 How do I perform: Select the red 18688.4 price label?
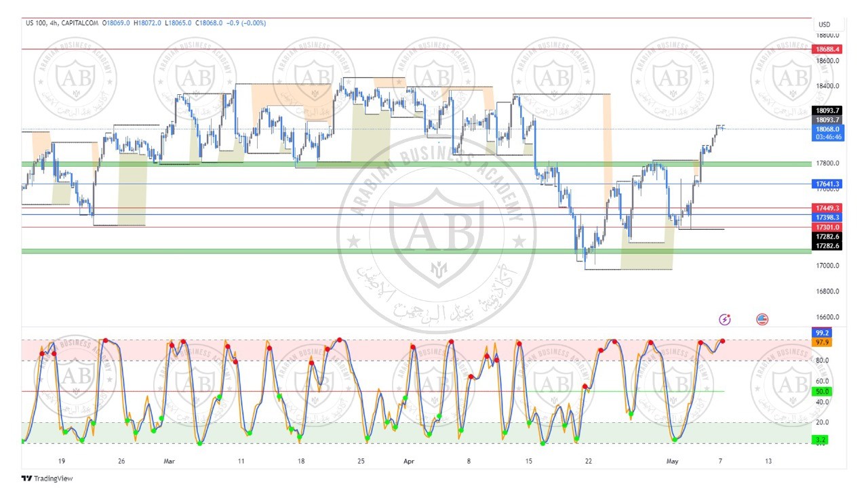(x=827, y=49)
